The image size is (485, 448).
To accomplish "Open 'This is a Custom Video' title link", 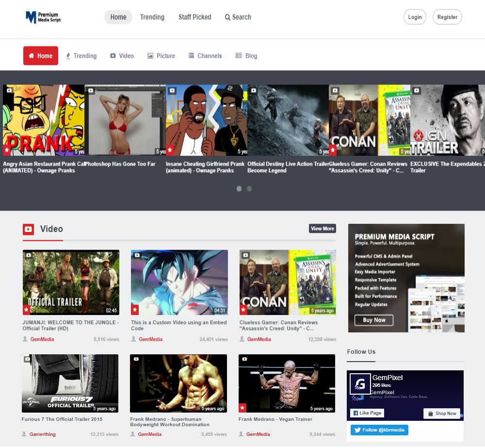I will point(179,325).
